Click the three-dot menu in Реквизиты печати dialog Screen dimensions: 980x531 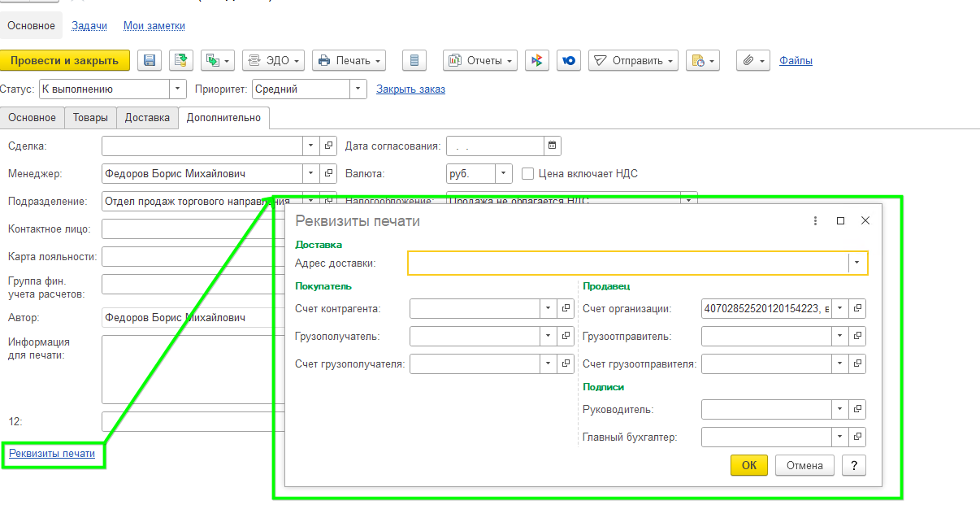coord(815,220)
